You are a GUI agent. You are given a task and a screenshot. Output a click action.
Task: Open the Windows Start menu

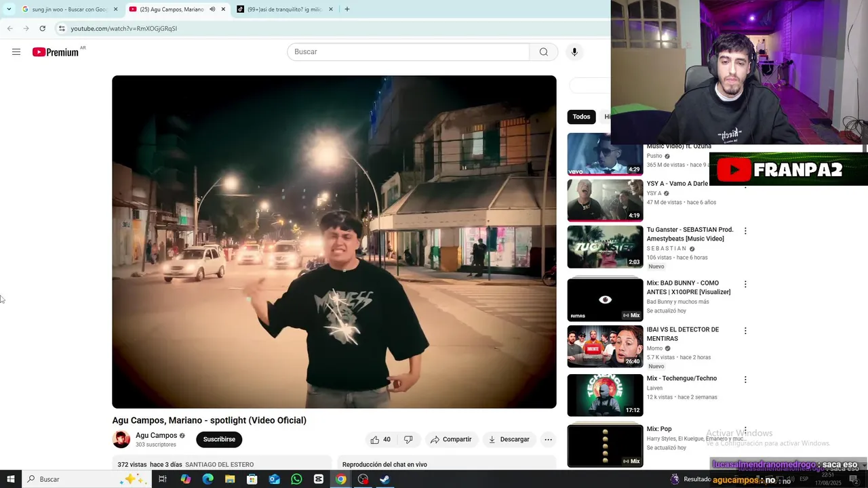pyautogui.click(x=11, y=479)
